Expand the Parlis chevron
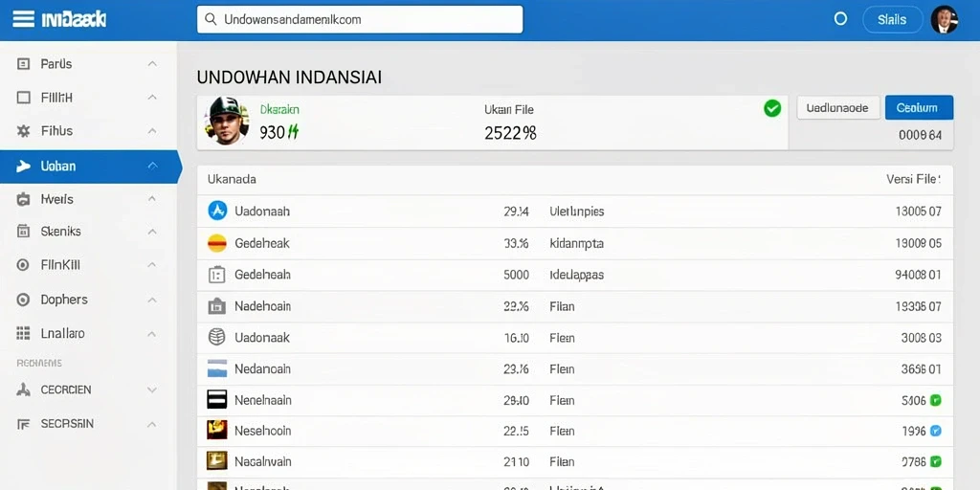 coord(152,64)
